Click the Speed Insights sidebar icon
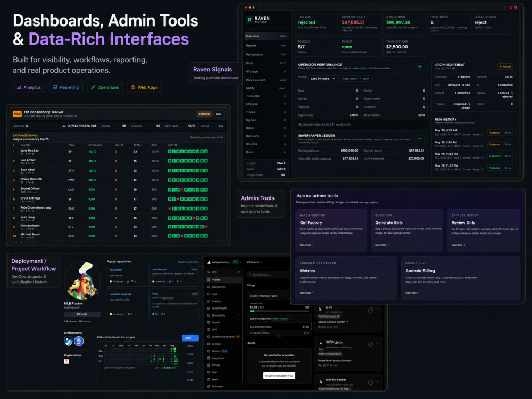The height and width of the screenshot is (399, 532). coord(209,309)
